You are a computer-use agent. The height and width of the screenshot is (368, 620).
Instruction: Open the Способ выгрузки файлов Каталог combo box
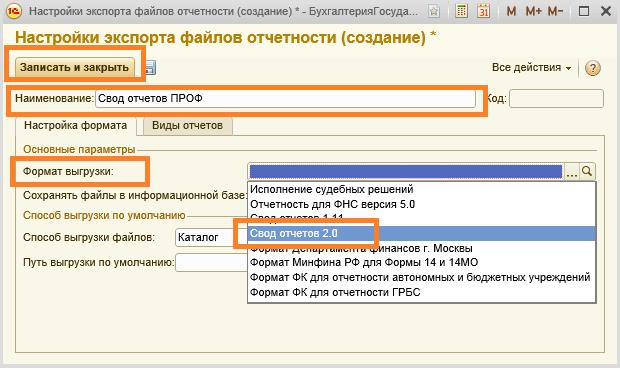coord(211,238)
